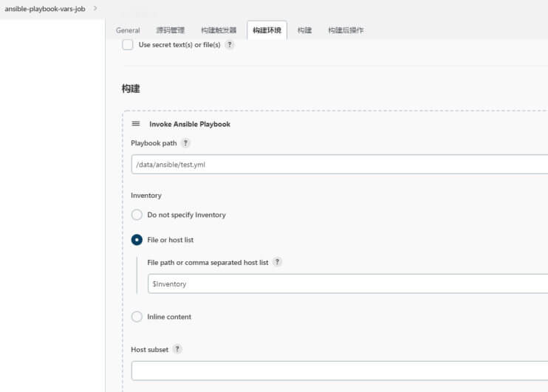Click the 构建 section heading
This screenshot has width=548, height=392.
coord(131,89)
